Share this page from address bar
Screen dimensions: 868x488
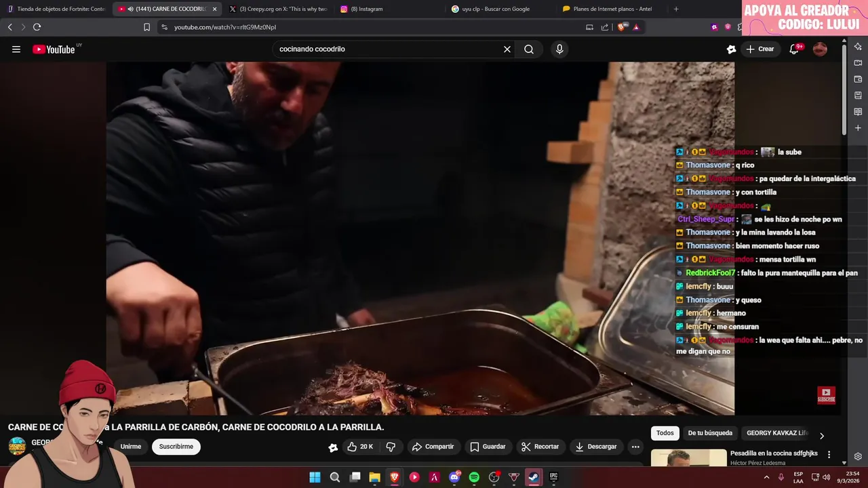tap(604, 27)
